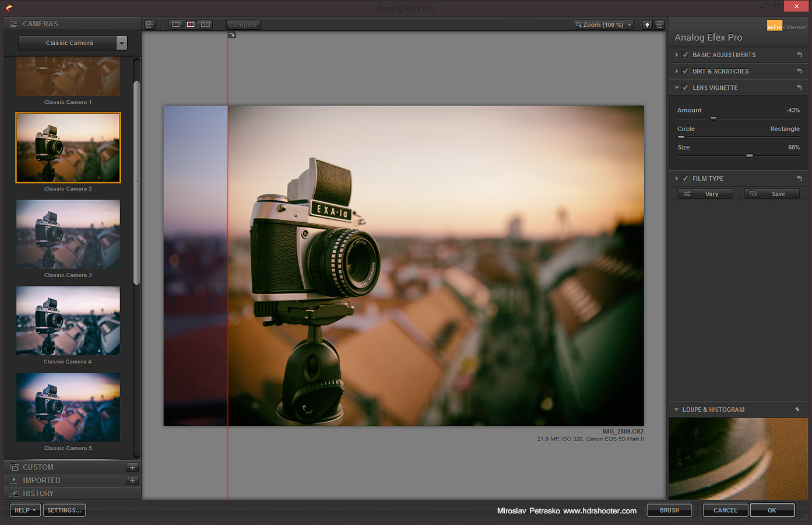This screenshot has width=812, height=525.
Task: Choose the Classic Camera 5 preset
Action: [x=68, y=407]
